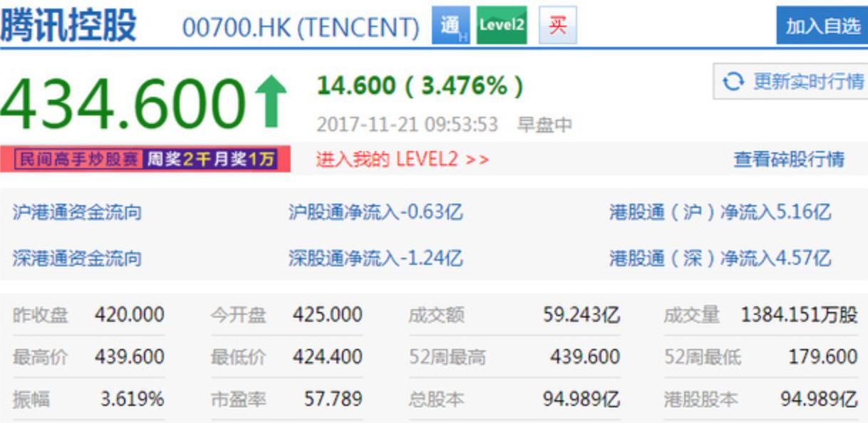Click the 52周最高 label
Image resolution: width=868 pixels, height=423 pixels.
[x=448, y=357]
